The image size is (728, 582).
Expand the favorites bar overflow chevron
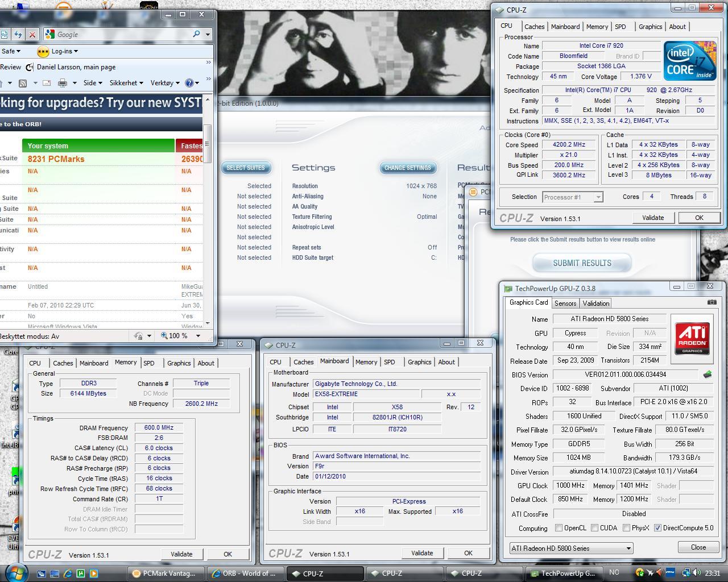click(209, 63)
